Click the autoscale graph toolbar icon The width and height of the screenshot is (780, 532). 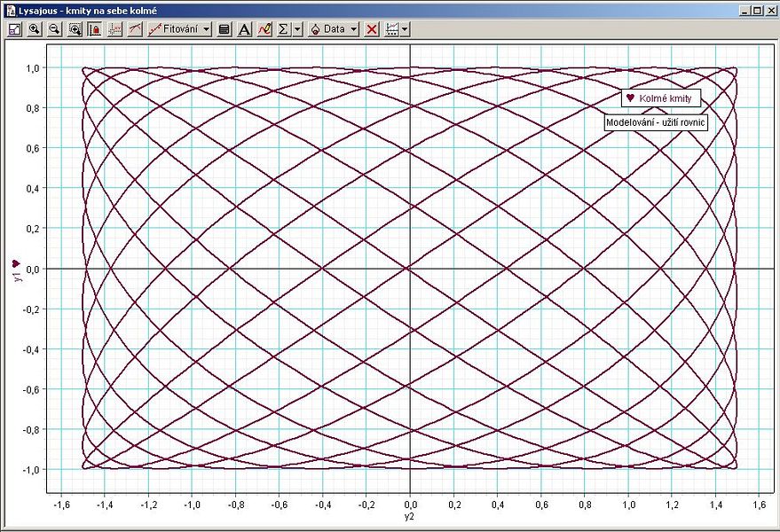click(x=15, y=29)
